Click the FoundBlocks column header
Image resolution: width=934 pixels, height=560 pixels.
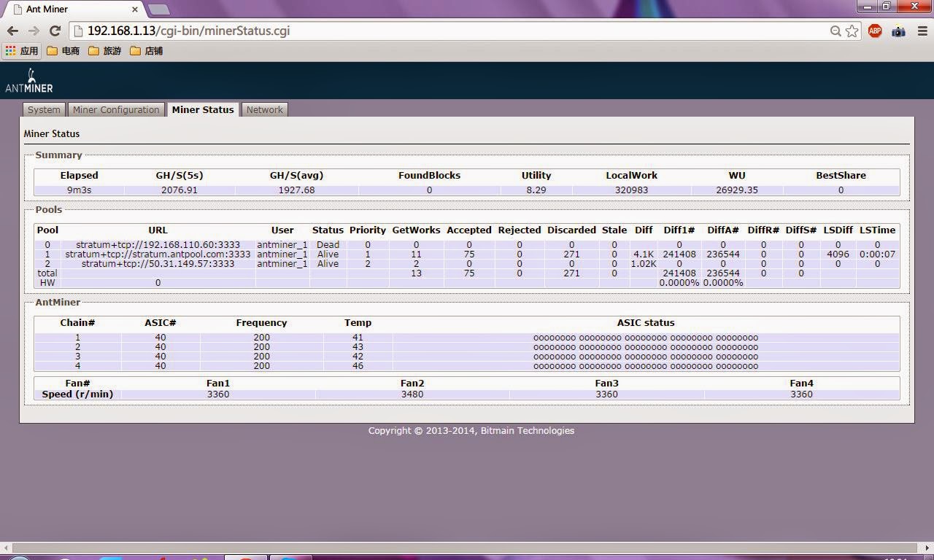(x=429, y=175)
